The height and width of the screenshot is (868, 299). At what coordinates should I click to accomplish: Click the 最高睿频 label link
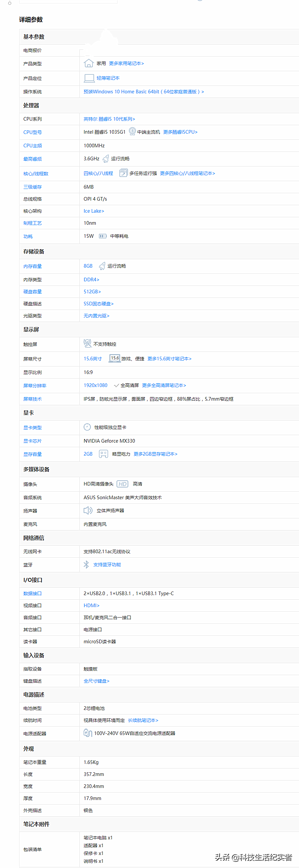coord(32,159)
